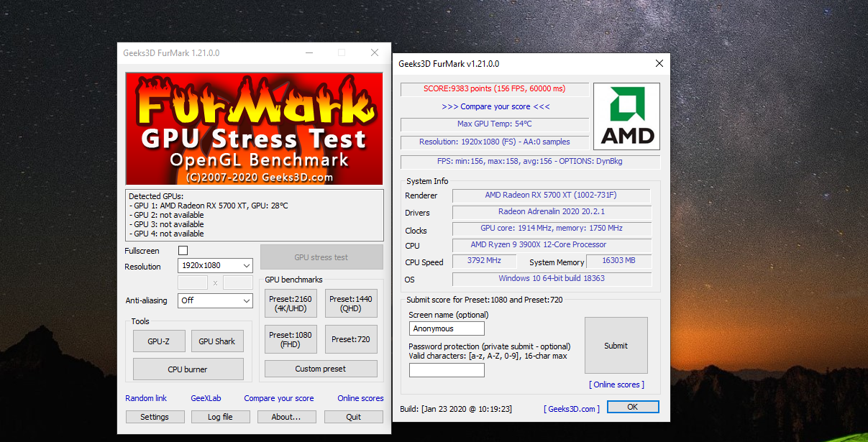The width and height of the screenshot is (868, 442).
Task: Click the custom width field beside the x
Action: coord(193,282)
